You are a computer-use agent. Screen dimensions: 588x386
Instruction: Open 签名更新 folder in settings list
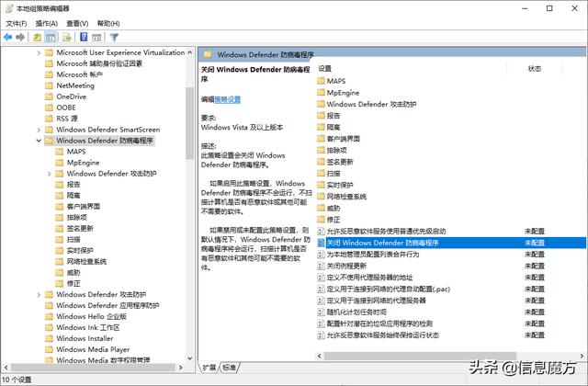click(340, 162)
